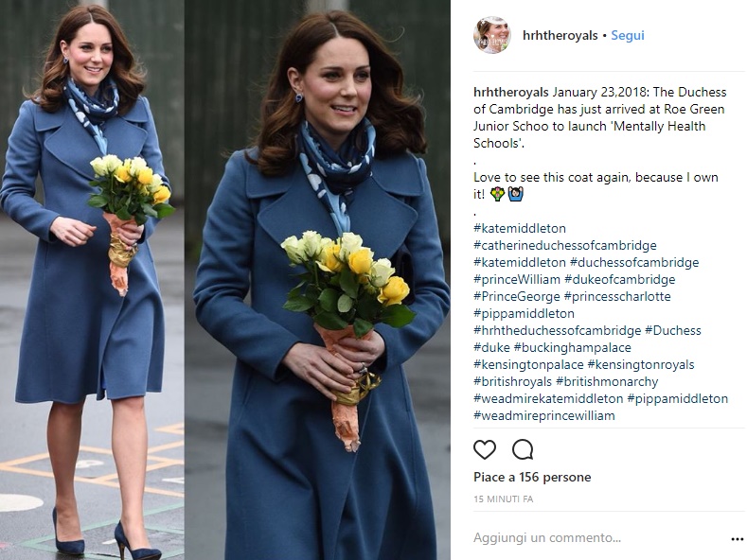747x560 pixels.
Task: Open the #PrinceGeorge hashtag
Action: (517, 296)
